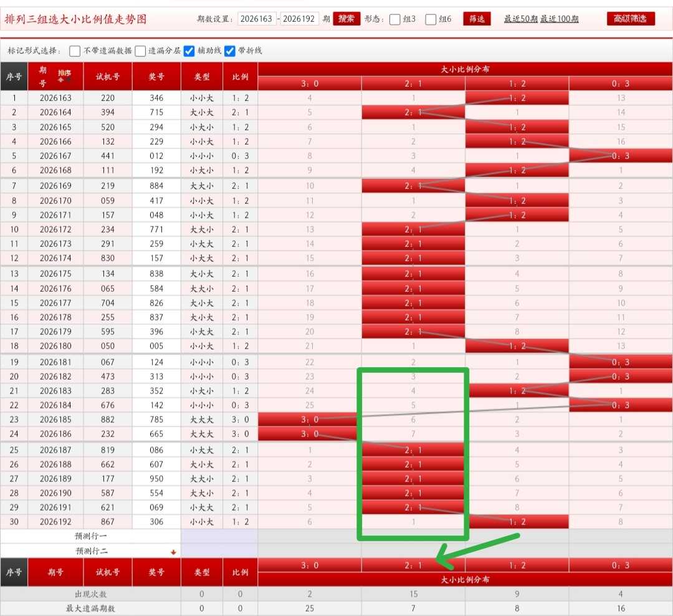Click 比例 cell 3: 0 in row 2026185
Screen dimensions: 673x616
click(x=241, y=419)
